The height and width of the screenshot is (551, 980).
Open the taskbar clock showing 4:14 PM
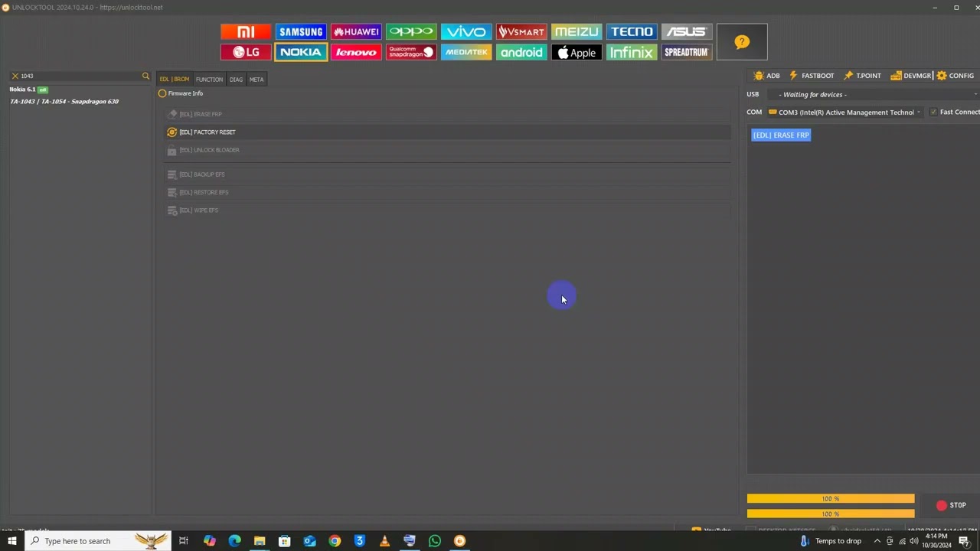938,541
